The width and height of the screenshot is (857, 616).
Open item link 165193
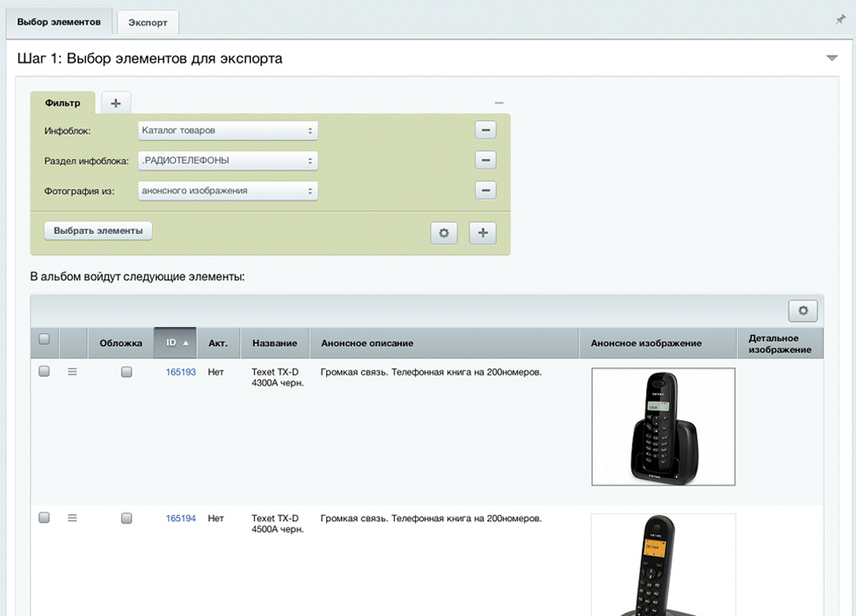coord(181,372)
